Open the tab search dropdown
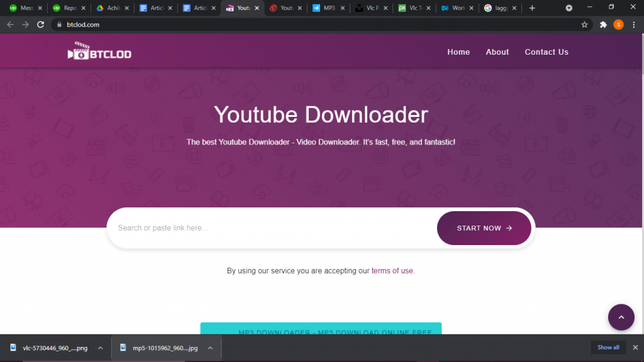The height and width of the screenshot is (362, 644). [569, 8]
